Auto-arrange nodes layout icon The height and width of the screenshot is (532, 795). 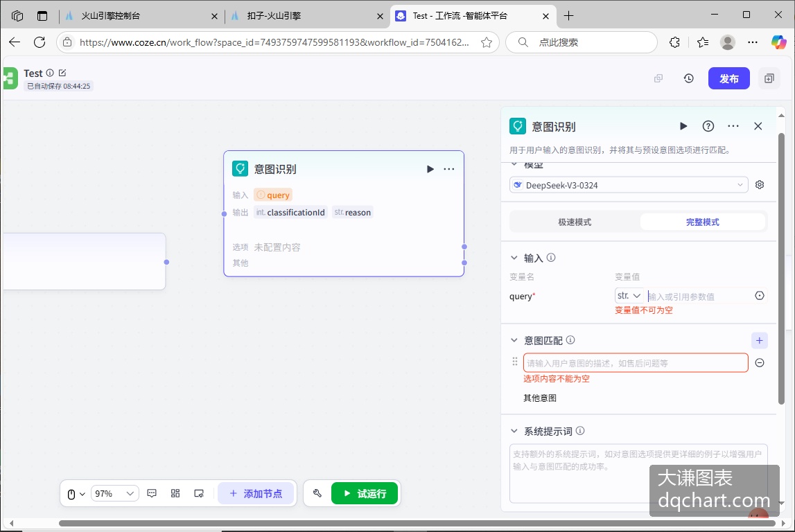(x=175, y=493)
